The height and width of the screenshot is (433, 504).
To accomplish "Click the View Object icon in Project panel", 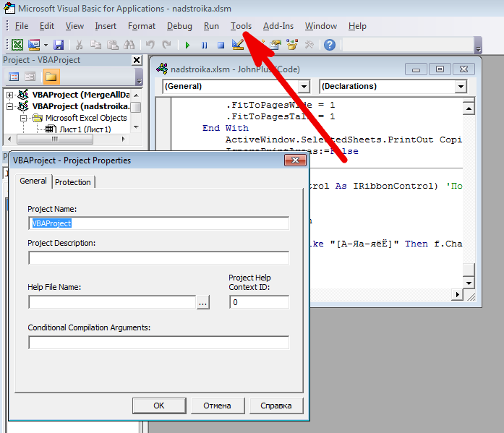I will pyautogui.click(x=30, y=77).
